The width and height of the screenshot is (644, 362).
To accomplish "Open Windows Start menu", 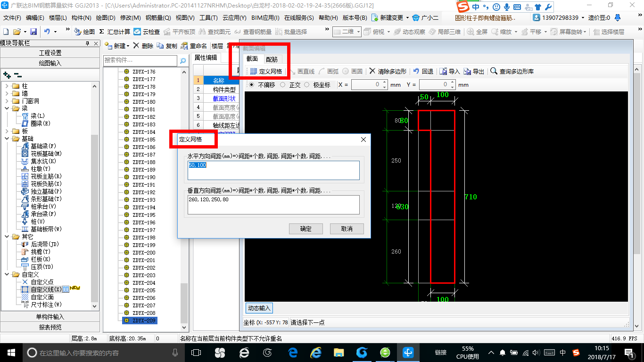I will [x=11, y=352].
